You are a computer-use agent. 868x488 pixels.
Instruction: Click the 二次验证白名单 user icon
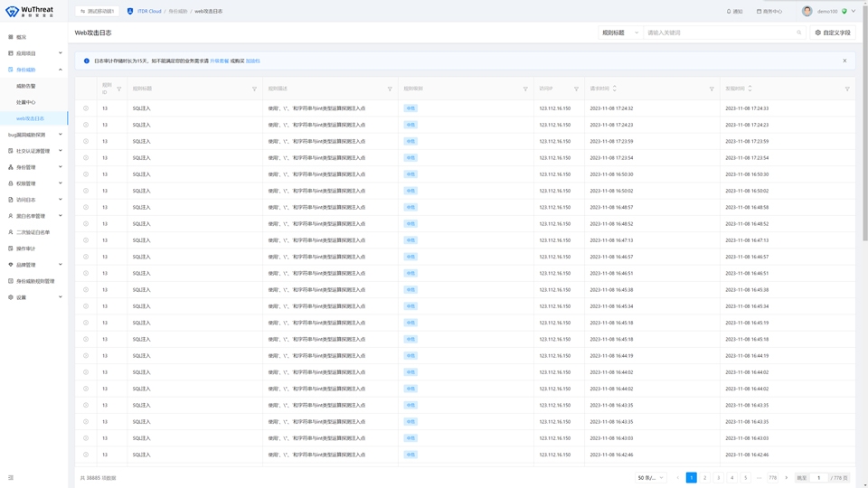(x=11, y=232)
